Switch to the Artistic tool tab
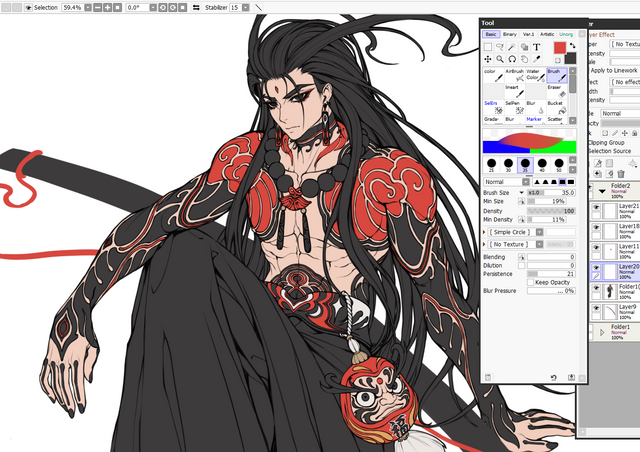The width and height of the screenshot is (640, 452). (x=547, y=34)
